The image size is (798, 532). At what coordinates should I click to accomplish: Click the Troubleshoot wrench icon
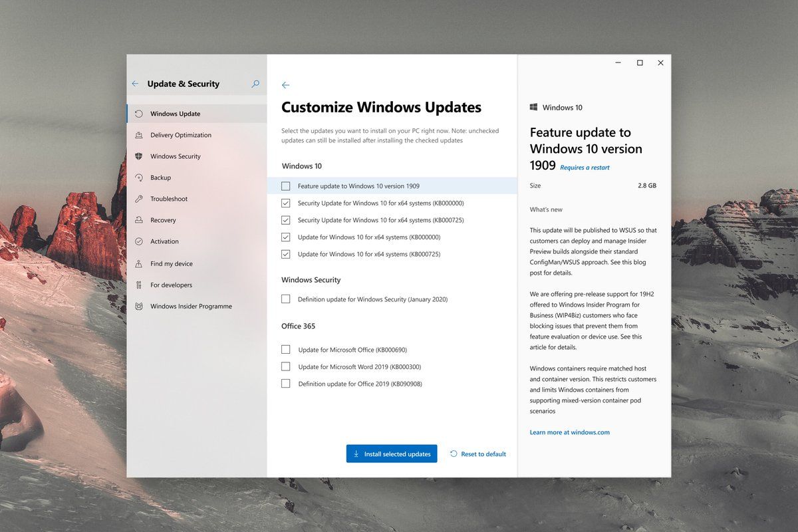[x=138, y=199]
